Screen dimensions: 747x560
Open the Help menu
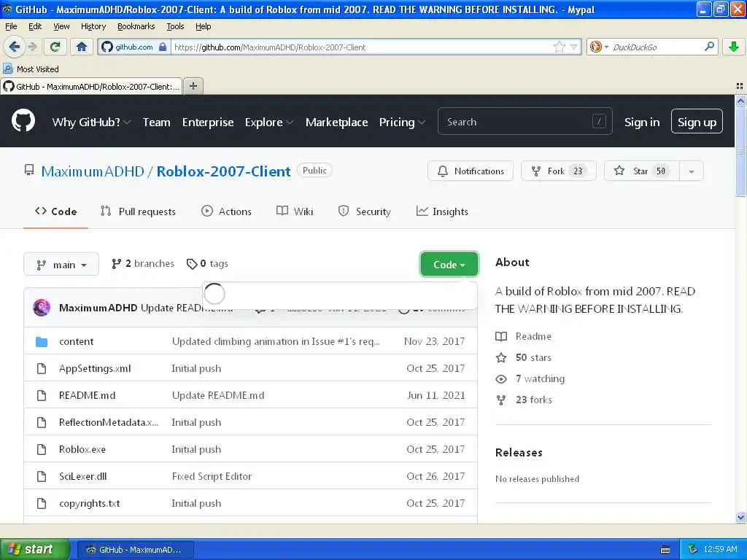(x=203, y=26)
